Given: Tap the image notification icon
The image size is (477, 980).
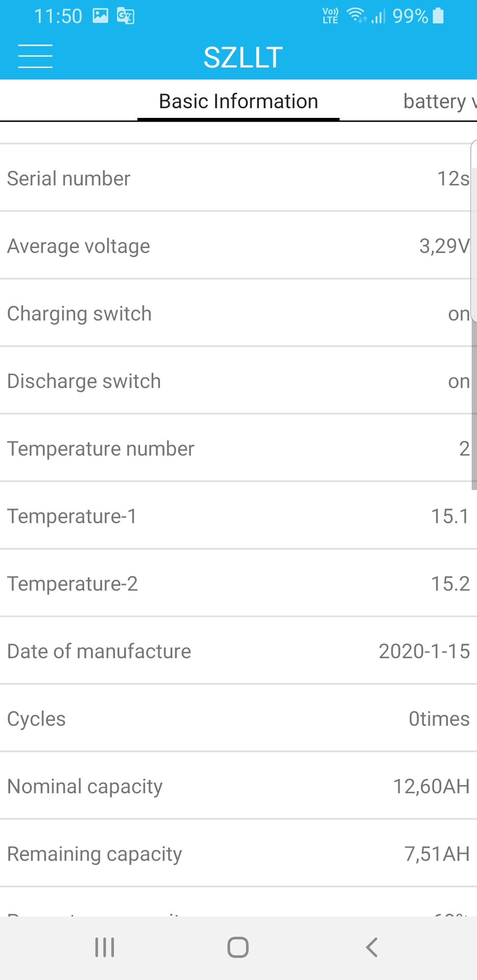Looking at the screenshot, I should pyautogui.click(x=100, y=16).
